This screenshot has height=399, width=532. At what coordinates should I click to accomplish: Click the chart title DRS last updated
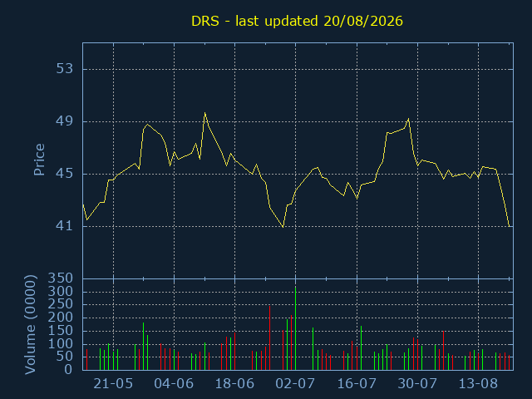coord(297,21)
